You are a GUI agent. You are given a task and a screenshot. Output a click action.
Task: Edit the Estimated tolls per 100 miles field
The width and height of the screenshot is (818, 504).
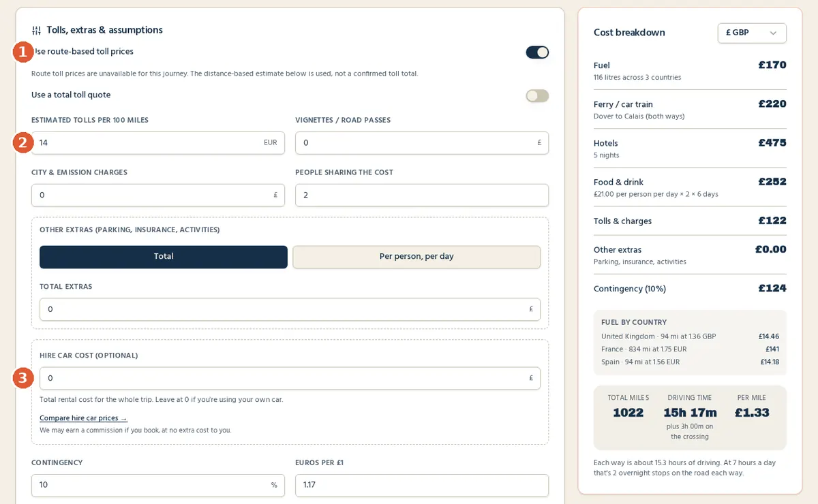pyautogui.click(x=158, y=143)
